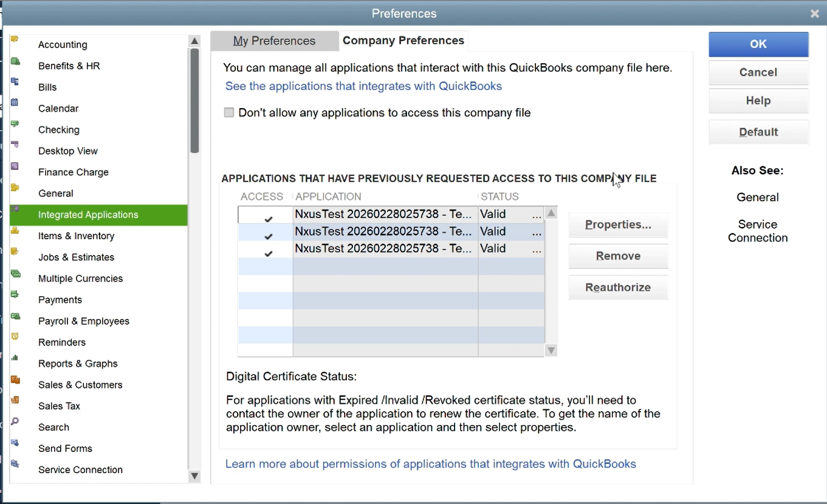The image size is (827, 504).
Task: Click the Calendar icon in sidebar
Action: [x=15, y=103]
